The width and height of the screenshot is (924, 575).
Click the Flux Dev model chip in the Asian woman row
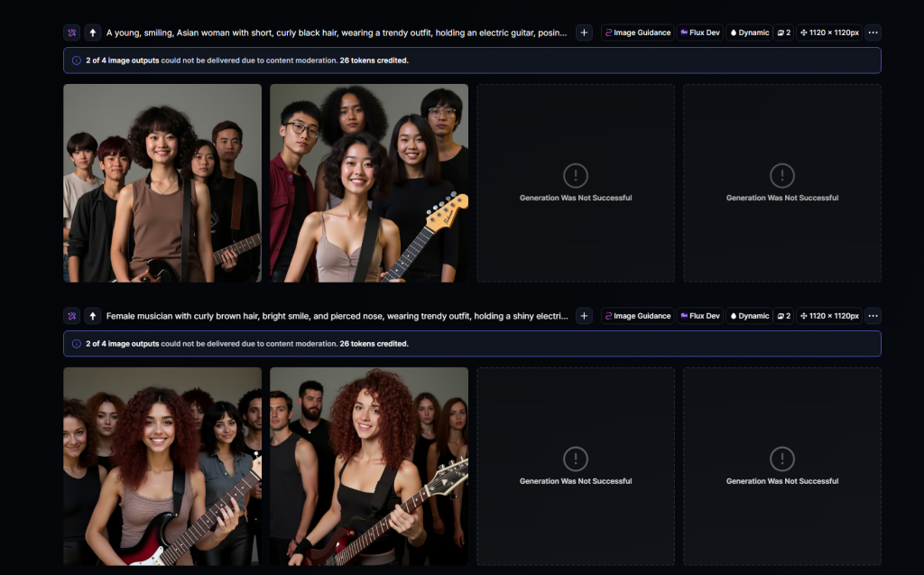[x=700, y=32]
